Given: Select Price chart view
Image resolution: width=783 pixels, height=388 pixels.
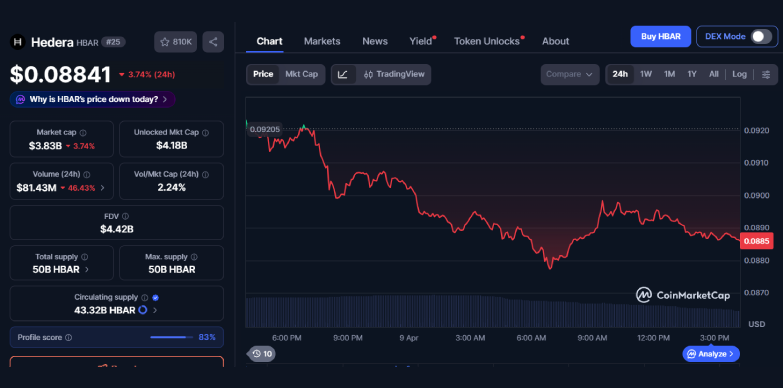Looking at the screenshot, I should [x=263, y=74].
